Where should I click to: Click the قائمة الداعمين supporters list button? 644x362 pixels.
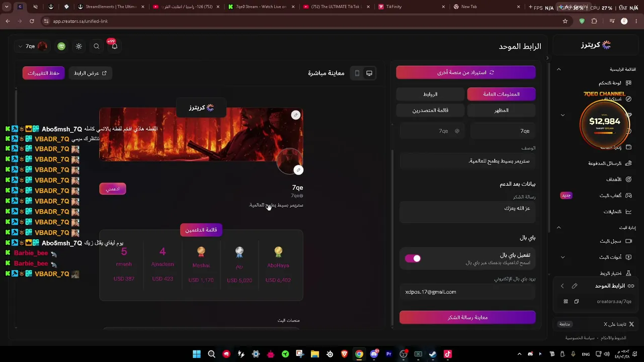[201, 230]
